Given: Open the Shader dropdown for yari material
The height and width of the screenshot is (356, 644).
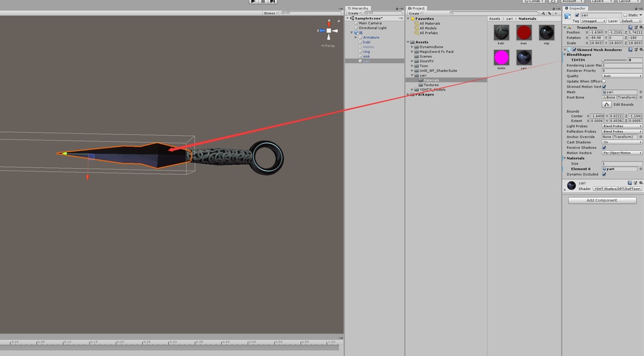Looking at the screenshot, I should 618,189.
